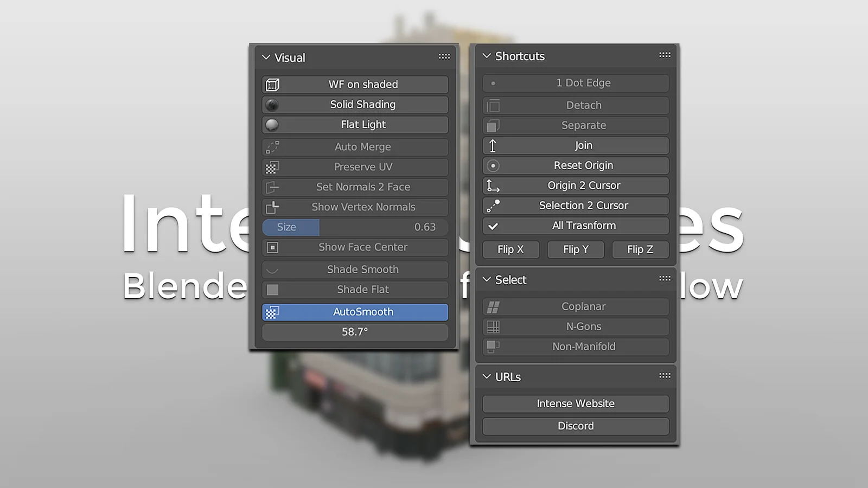Disable the AutoSmooth toggle
Image resolution: width=868 pixels, height=488 pixels.
coord(355,311)
